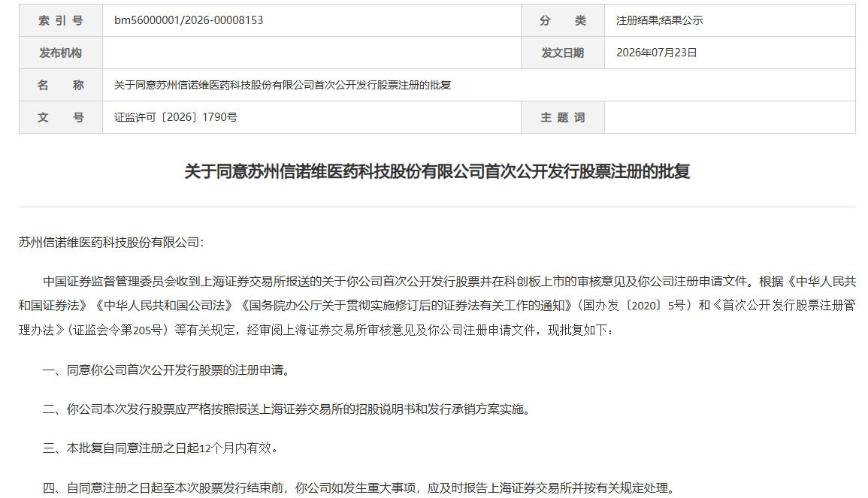Select index number bm56000001/2026-00008153
868x498 pixels.
(x=189, y=20)
